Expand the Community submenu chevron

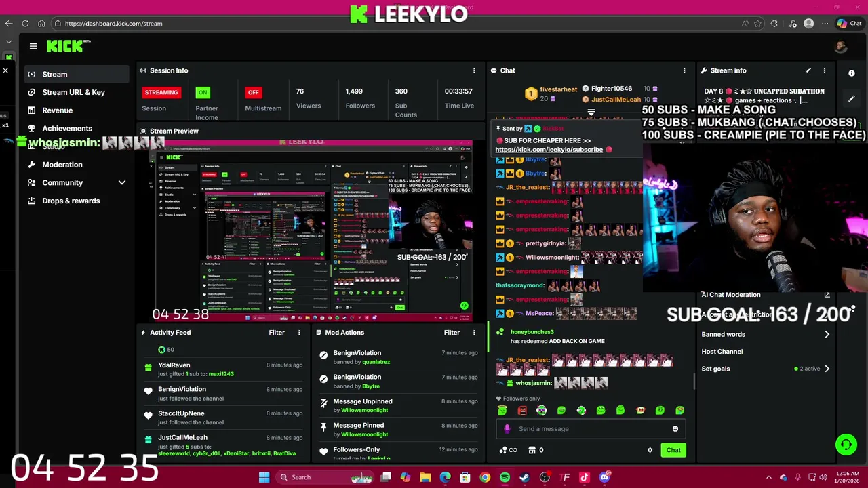[122, 182]
